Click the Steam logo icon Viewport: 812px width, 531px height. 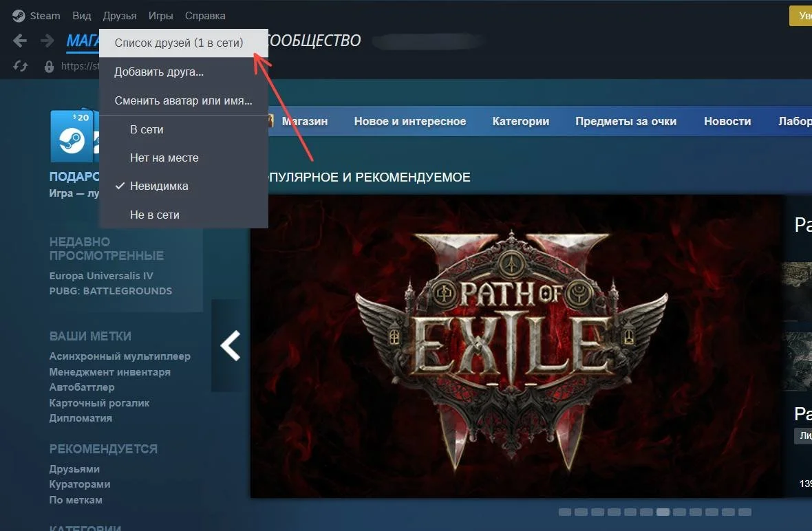pos(19,16)
